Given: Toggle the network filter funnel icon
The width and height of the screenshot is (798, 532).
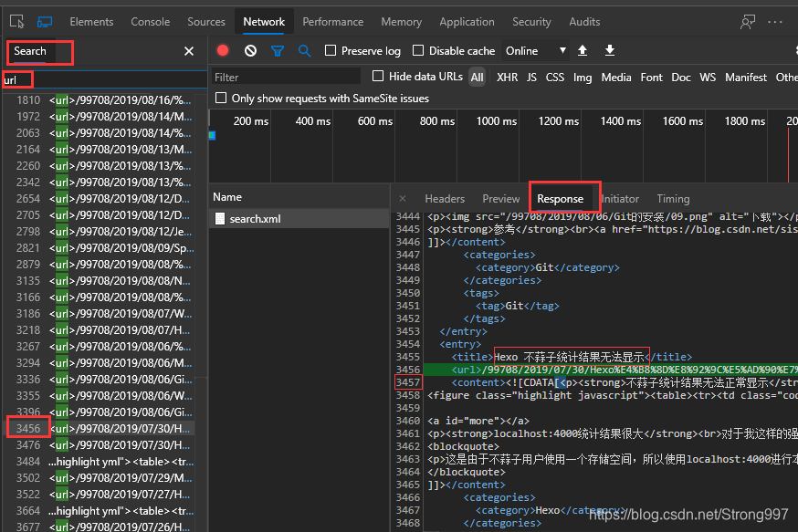Looking at the screenshot, I should 278,51.
